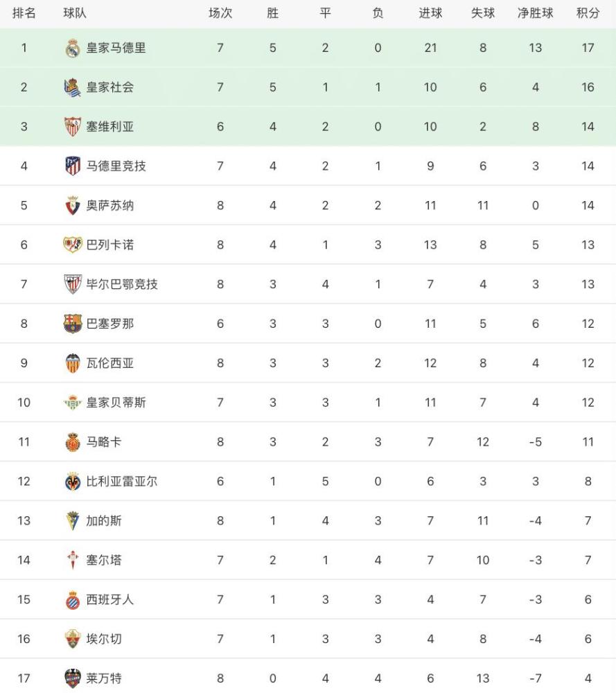Click the Levante (莱万特) club badge
The height and width of the screenshot is (693, 616).
73,678
